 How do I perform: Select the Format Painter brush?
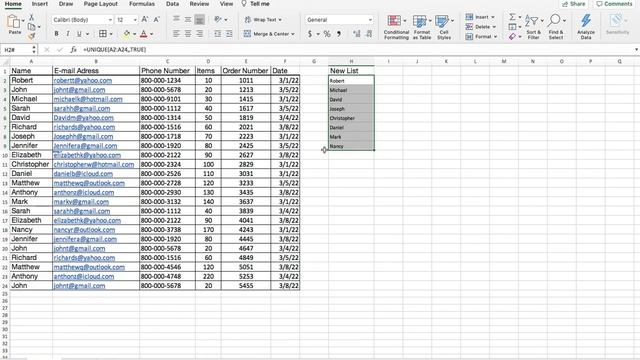31,36
